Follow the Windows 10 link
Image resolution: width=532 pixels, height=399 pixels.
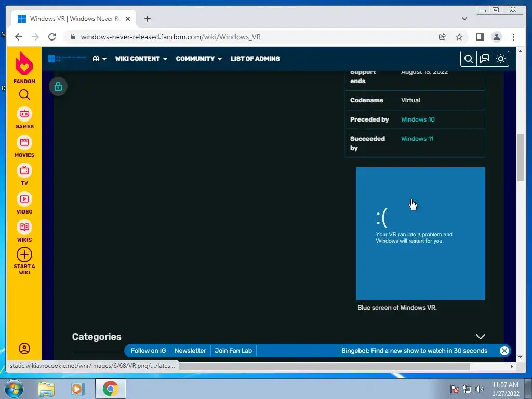point(418,119)
